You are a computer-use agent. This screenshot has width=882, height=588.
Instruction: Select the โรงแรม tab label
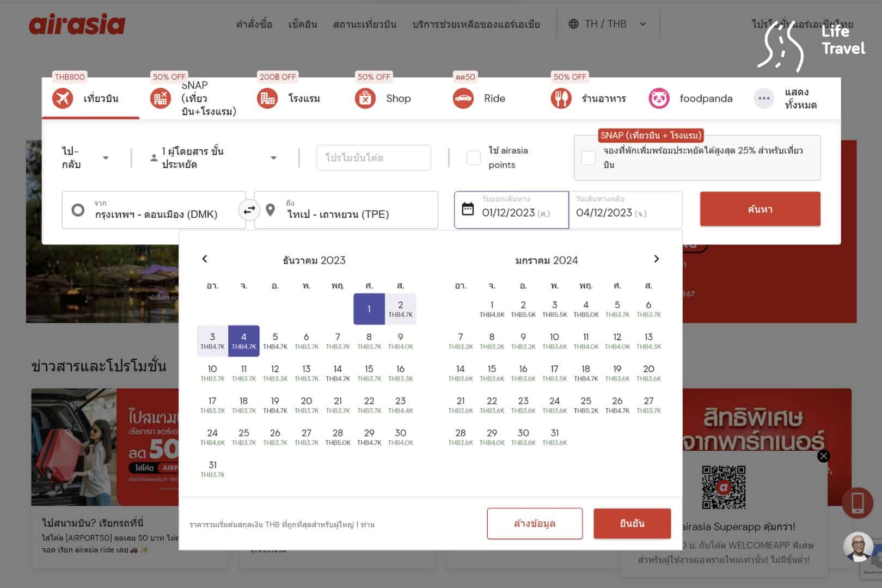click(304, 99)
